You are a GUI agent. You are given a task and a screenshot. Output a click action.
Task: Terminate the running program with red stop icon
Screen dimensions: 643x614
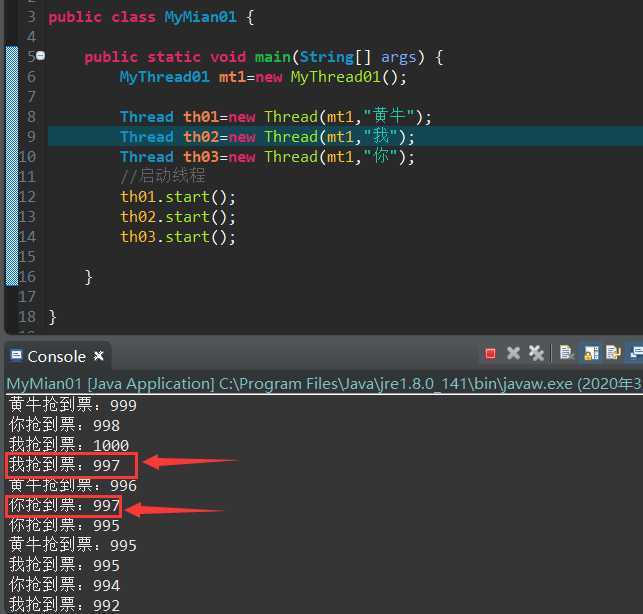490,353
